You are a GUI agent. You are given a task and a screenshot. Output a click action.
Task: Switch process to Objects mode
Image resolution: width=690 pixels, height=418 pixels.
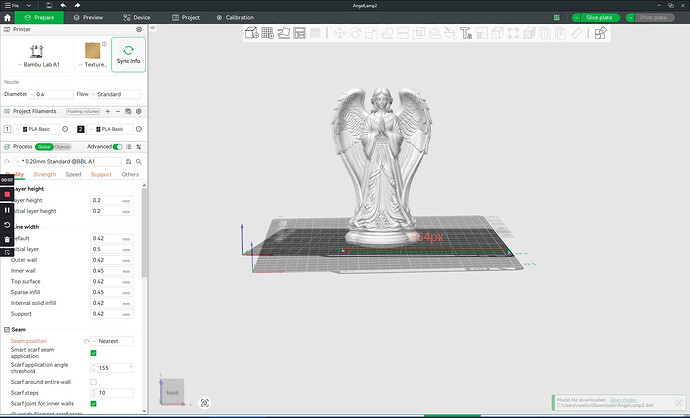[x=62, y=147]
